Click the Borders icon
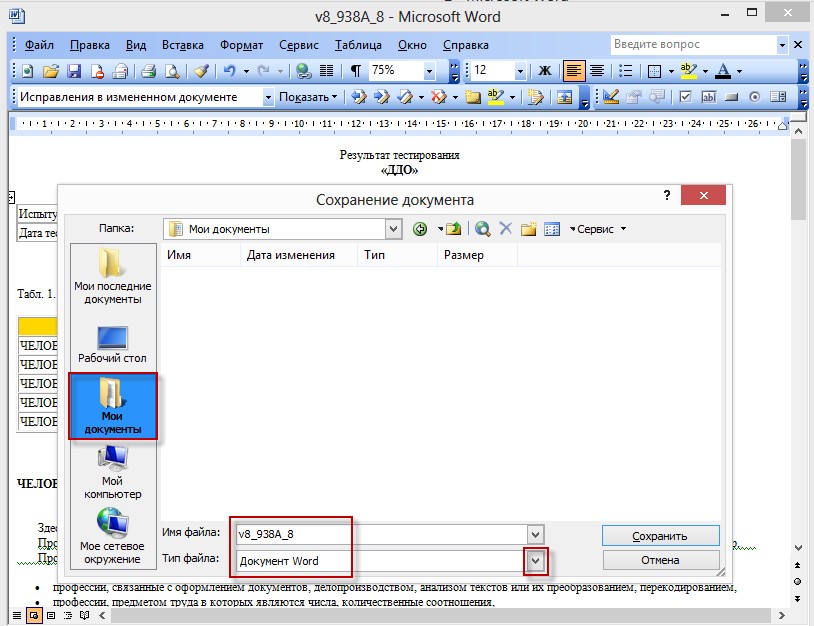Image resolution: width=814 pixels, height=626 pixels. coord(655,71)
